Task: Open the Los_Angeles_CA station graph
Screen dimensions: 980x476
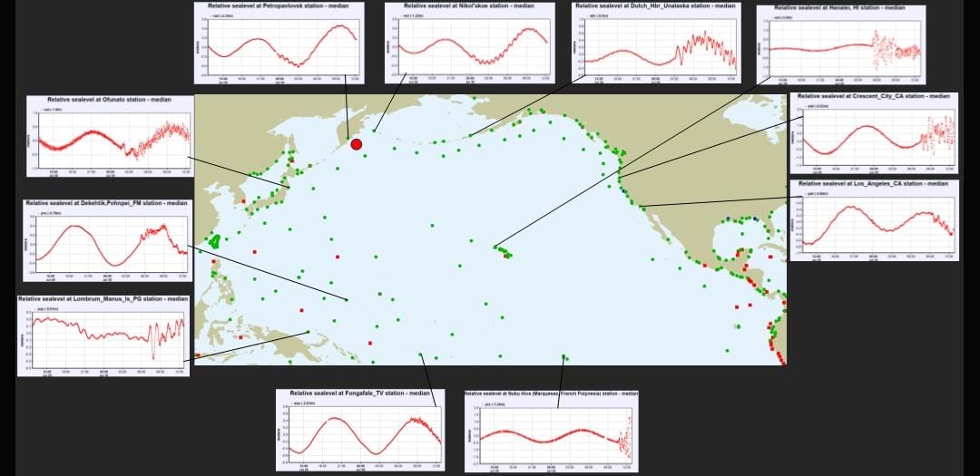Action: [x=874, y=220]
